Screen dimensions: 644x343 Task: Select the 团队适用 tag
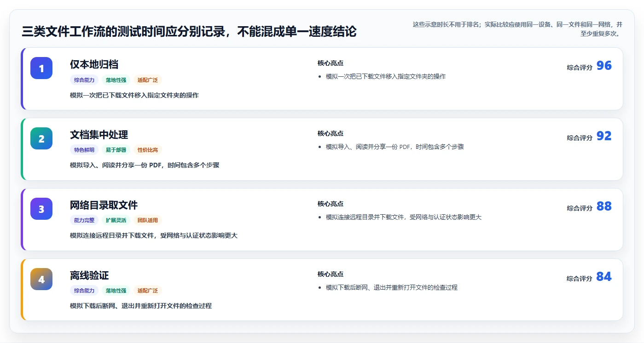pyautogui.click(x=148, y=220)
